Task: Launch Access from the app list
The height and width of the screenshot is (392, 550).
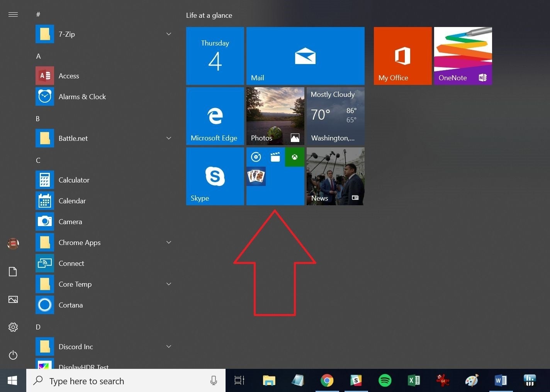Action: click(x=104, y=76)
